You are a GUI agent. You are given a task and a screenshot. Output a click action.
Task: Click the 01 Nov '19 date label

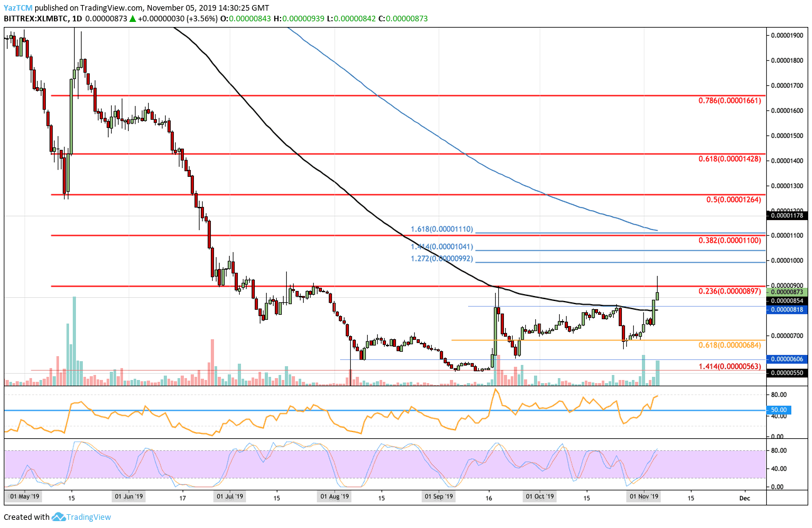(645, 497)
